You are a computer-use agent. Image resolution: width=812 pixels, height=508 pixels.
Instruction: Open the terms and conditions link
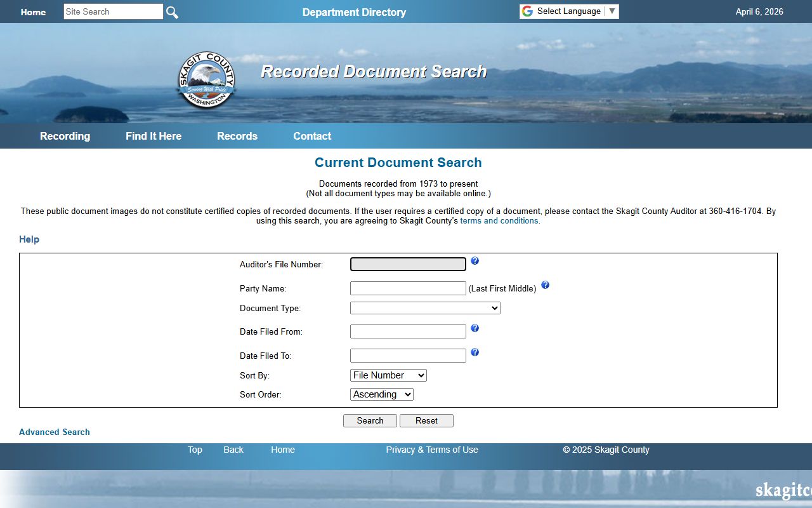(500, 221)
